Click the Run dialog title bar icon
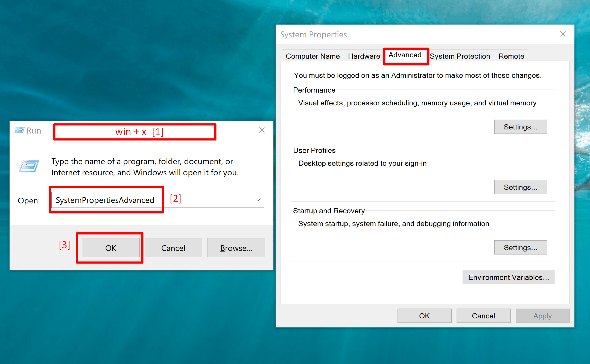 pyautogui.click(x=19, y=130)
